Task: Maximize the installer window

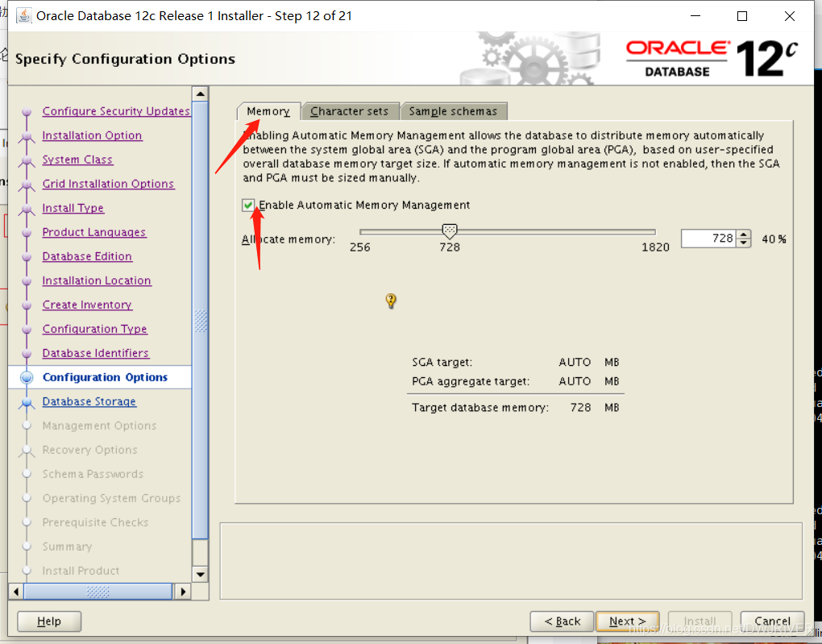Action: 742,16
